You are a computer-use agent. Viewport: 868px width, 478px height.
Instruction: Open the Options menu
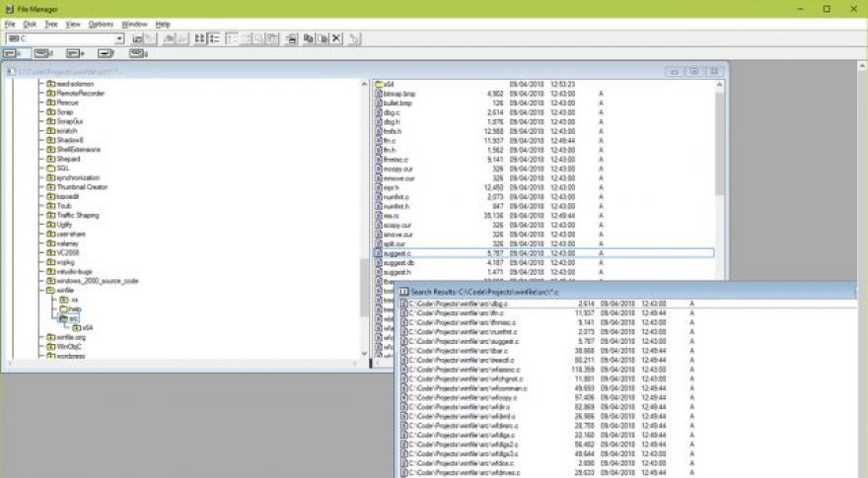(x=101, y=25)
